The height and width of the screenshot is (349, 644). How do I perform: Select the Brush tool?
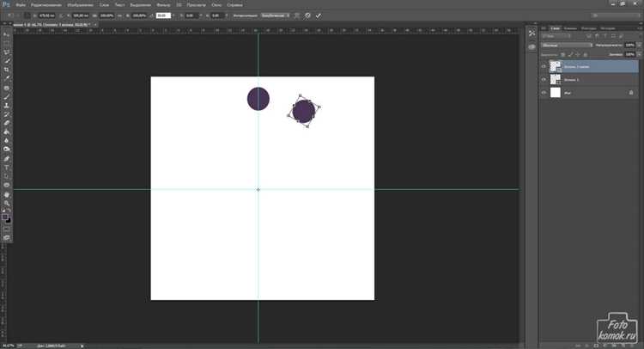tap(6, 96)
